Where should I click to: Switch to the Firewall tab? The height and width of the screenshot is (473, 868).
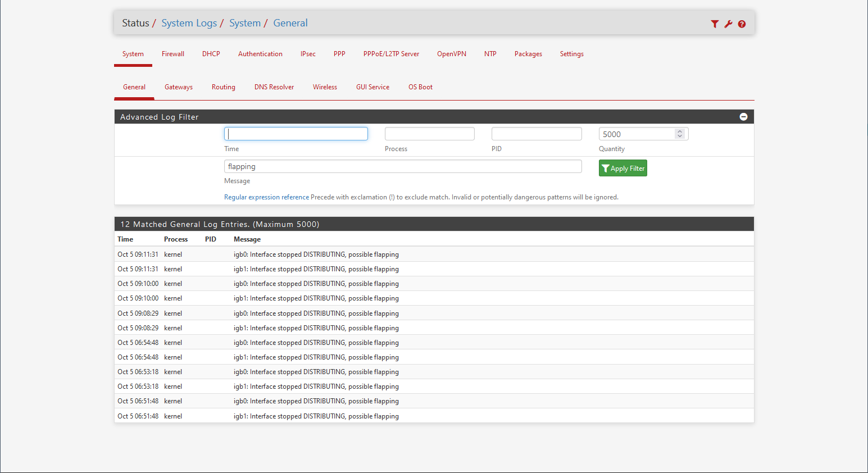click(x=173, y=54)
